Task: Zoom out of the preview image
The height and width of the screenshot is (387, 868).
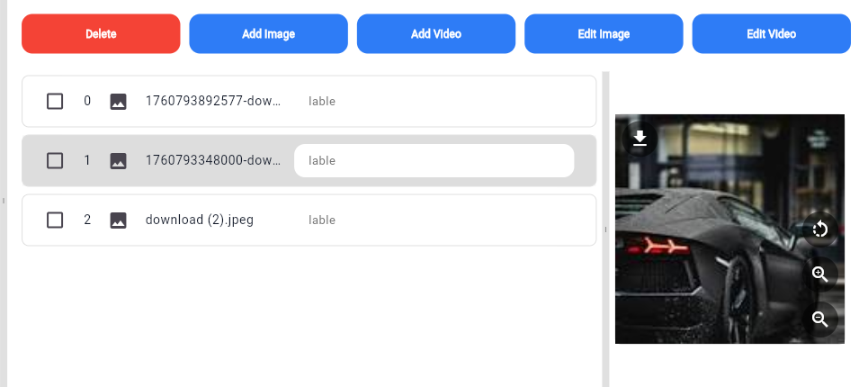Action: [819, 319]
